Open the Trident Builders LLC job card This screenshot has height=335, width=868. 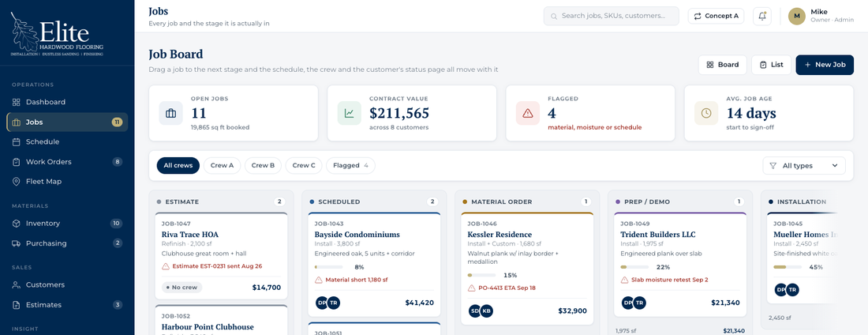pos(679,264)
